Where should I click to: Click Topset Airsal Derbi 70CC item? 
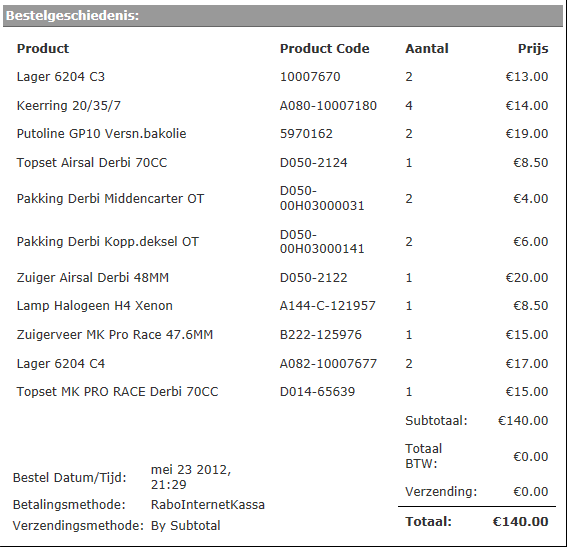pos(92,162)
